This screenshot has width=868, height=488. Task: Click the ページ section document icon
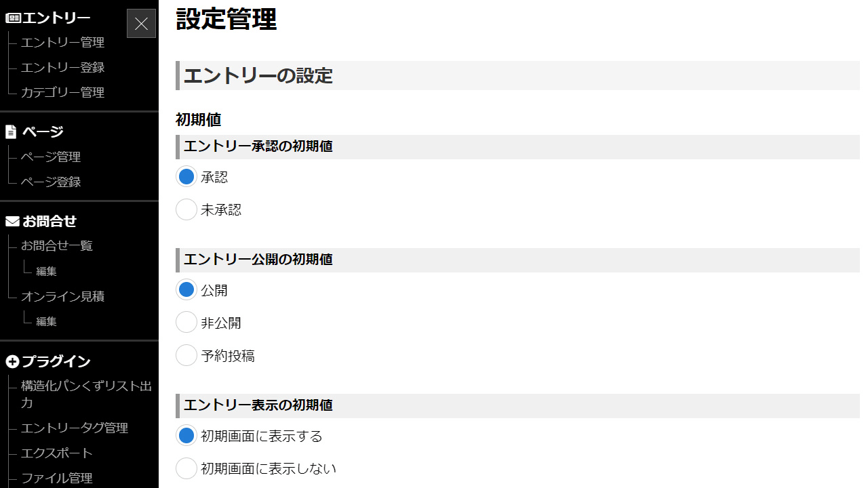tap(11, 131)
